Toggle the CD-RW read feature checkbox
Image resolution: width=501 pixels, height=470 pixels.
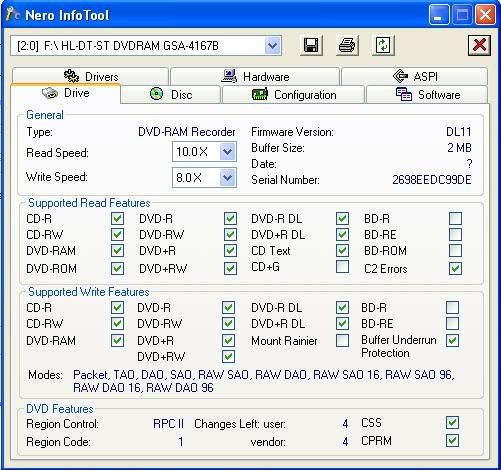117,234
